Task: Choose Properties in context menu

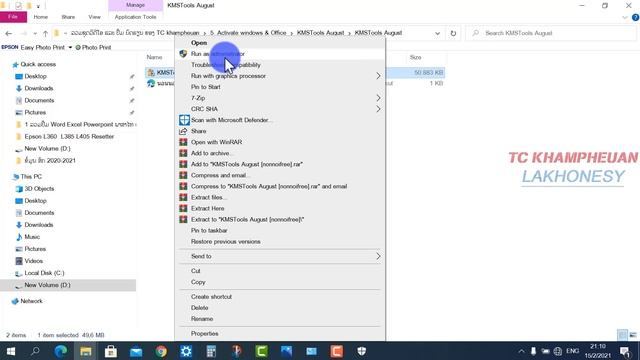Action: click(204, 333)
